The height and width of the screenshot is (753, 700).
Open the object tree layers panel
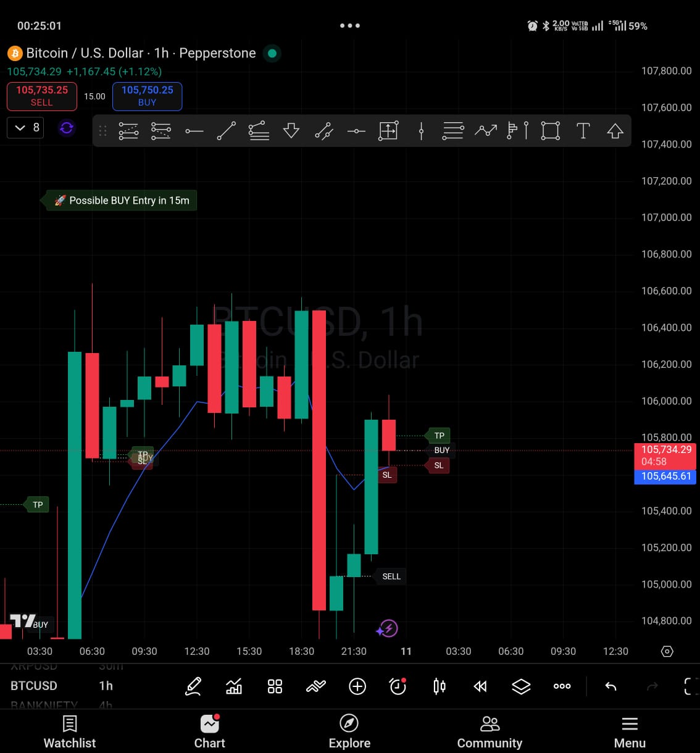click(x=521, y=686)
